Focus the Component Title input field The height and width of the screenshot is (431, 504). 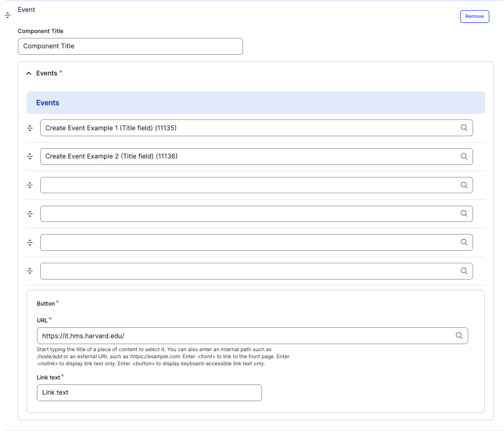pos(130,46)
